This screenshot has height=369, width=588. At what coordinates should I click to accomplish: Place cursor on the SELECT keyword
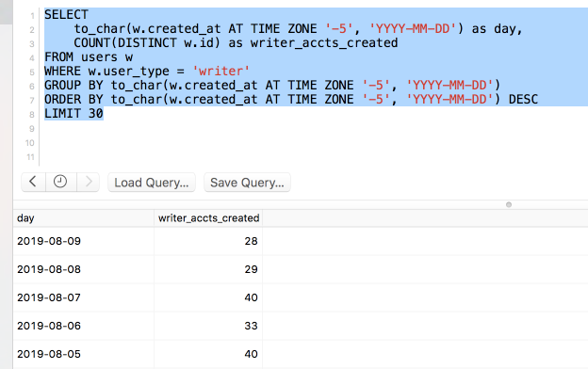point(66,15)
